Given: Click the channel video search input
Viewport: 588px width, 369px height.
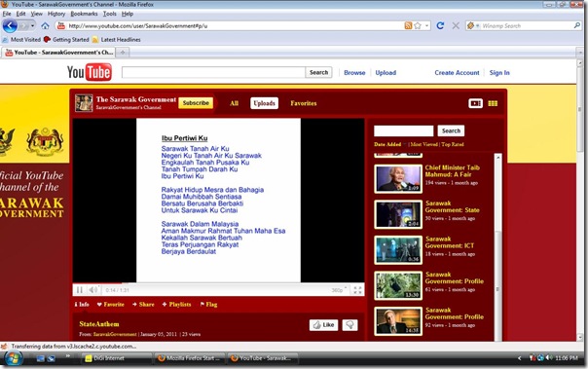Looking at the screenshot, I should pyautogui.click(x=403, y=130).
